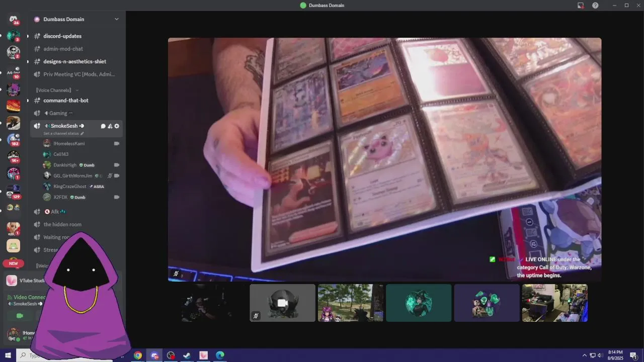Screen dimensions: 644x362
Task: Show hidden system tray icons
Action: click(584, 355)
